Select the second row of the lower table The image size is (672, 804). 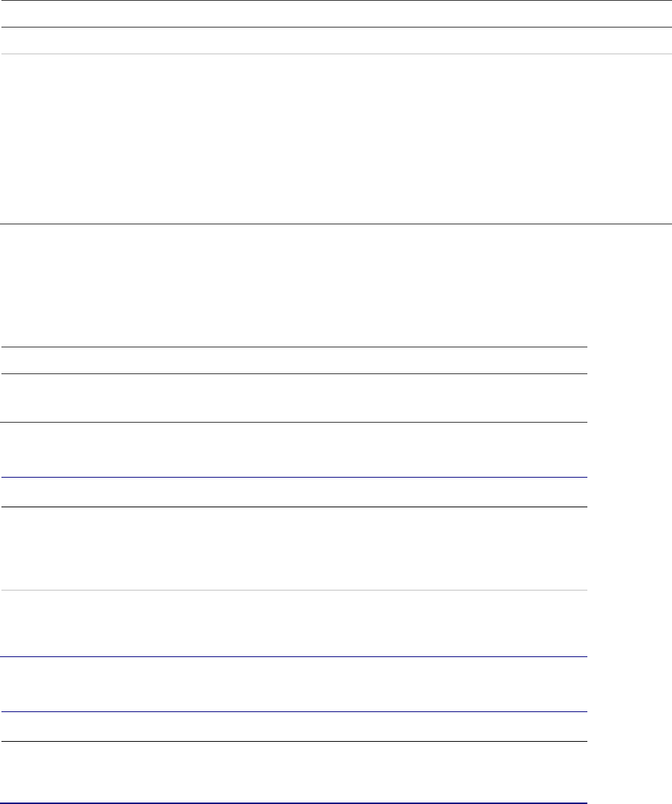pos(293,398)
